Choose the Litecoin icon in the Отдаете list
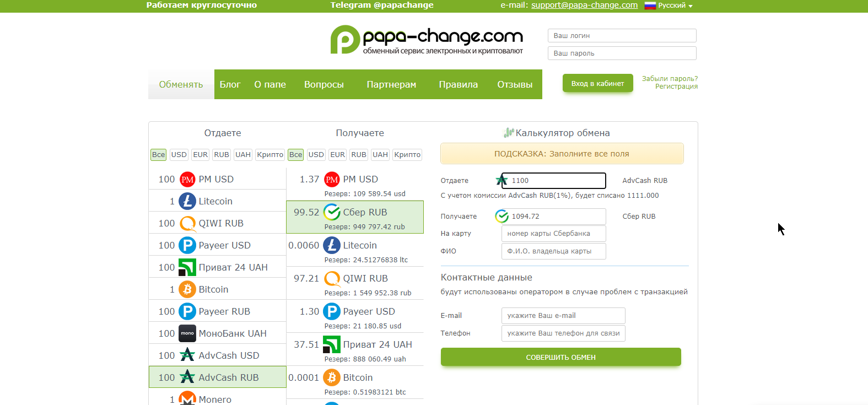Viewport: 868px width, 405px height. click(x=187, y=201)
